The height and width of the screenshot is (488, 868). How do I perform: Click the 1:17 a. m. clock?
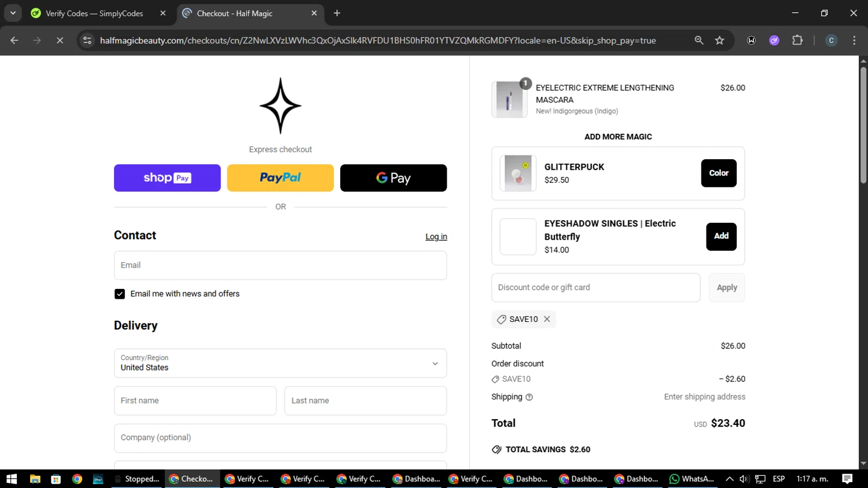pos(812,479)
